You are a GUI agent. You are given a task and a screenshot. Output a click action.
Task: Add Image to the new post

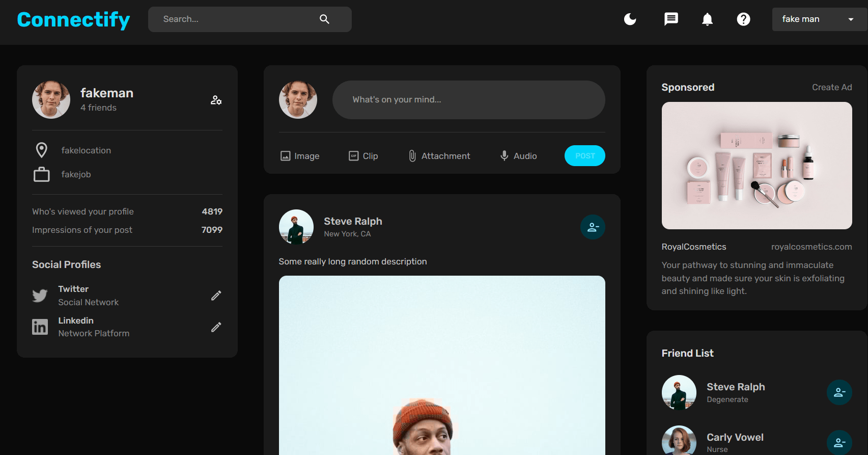tap(300, 156)
